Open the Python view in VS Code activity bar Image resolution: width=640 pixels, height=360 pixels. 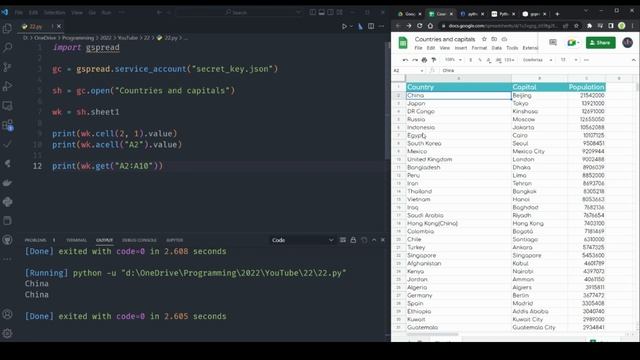pyautogui.click(x=7, y=202)
